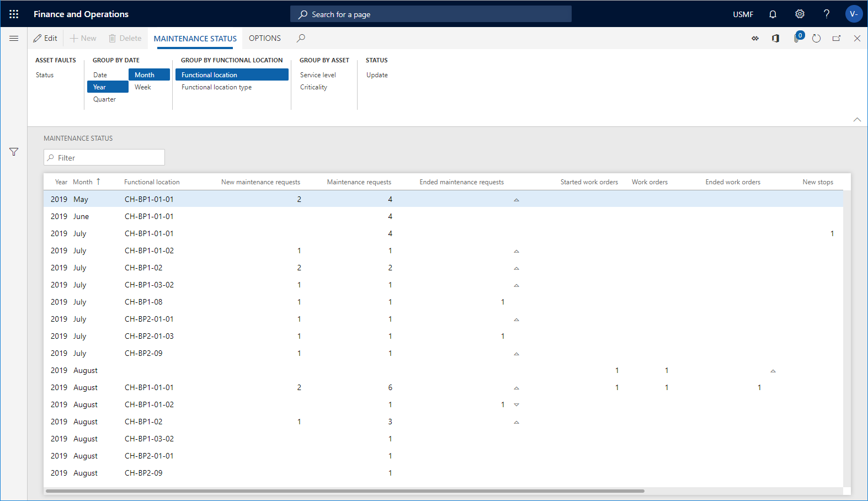This screenshot has height=501, width=868.
Task: Open the help question mark menu
Action: [826, 14]
